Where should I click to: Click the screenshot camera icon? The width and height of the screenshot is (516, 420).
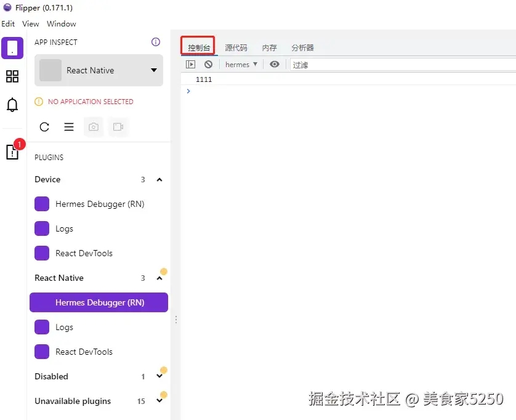[94, 127]
